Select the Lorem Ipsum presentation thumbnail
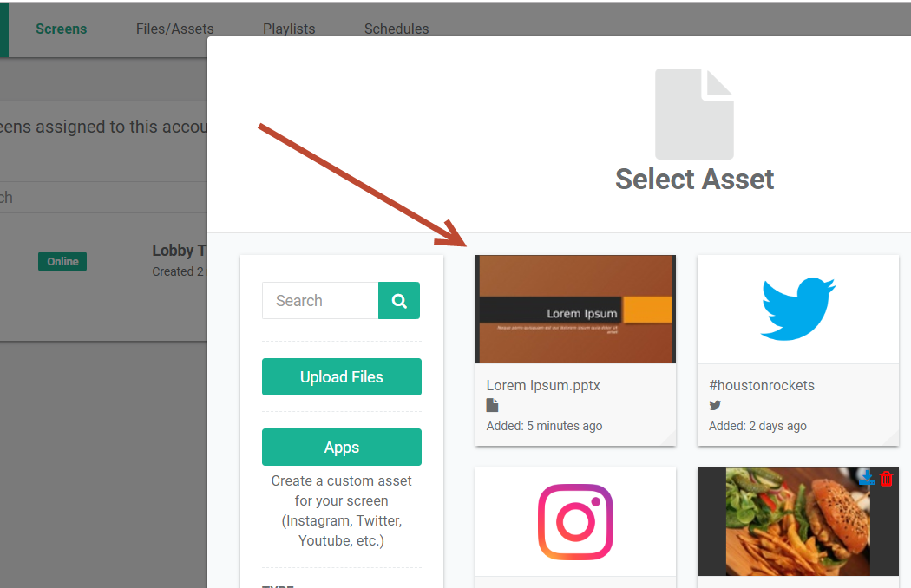This screenshot has width=911, height=588. coord(575,309)
